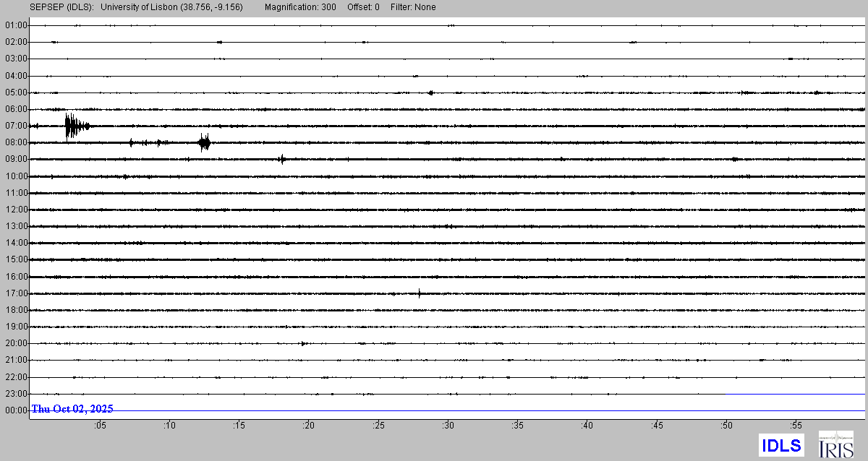The image size is (868, 461).
Task: Click the sharp spike on the 17:00 trace
Action: click(x=420, y=293)
